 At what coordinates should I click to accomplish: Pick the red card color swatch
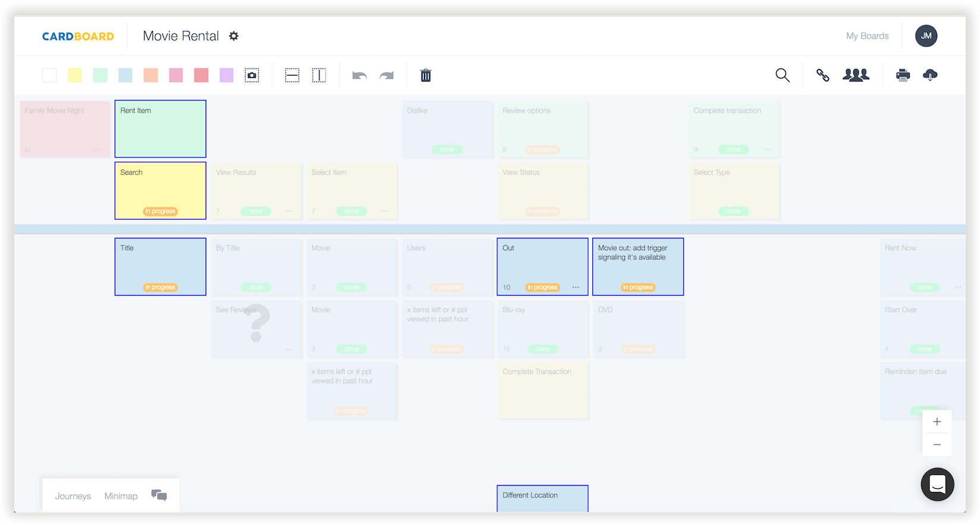click(x=202, y=75)
